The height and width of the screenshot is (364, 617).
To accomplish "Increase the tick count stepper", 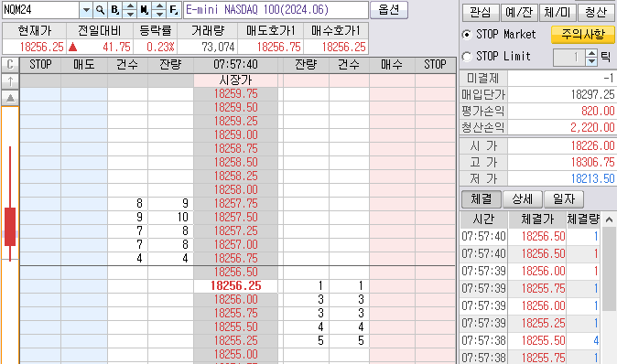I will pyautogui.click(x=591, y=53).
